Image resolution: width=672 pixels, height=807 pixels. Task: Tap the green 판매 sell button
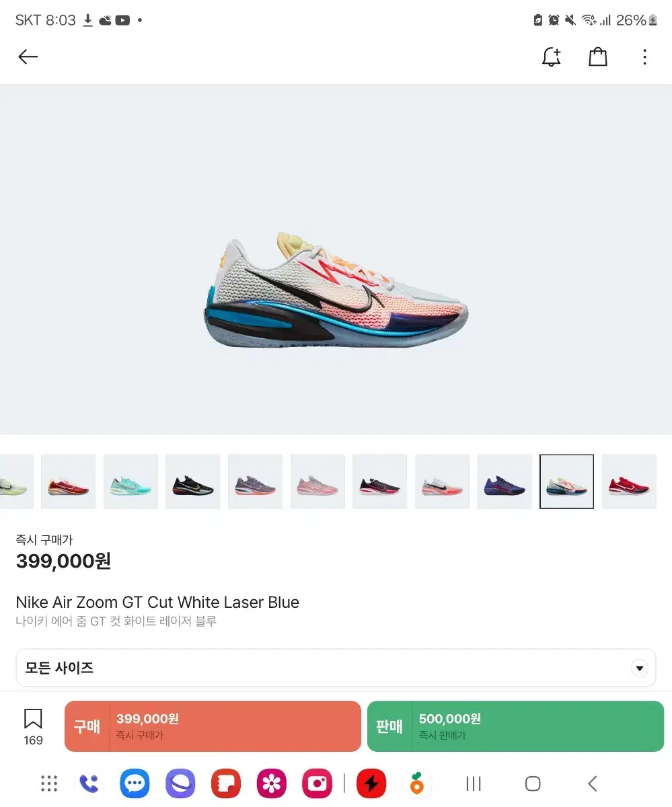tap(515, 726)
